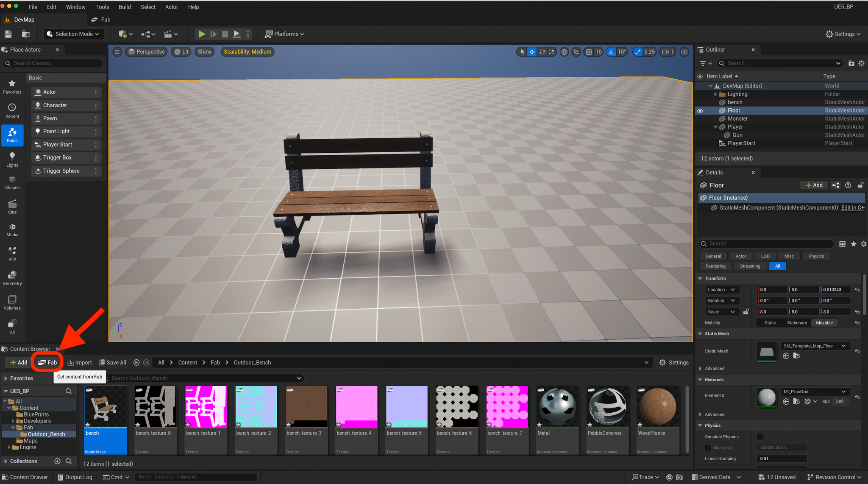The width and height of the screenshot is (868, 484).
Task: Toggle world/local coordinate system globe icon
Action: click(x=564, y=52)
